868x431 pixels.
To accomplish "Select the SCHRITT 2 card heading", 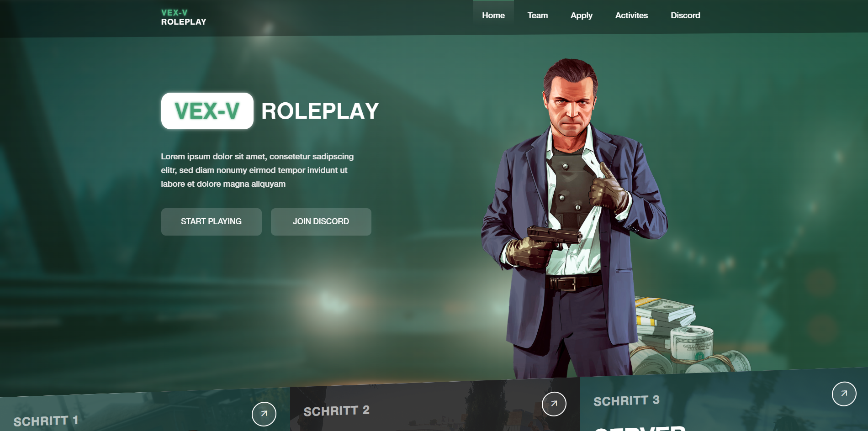I will click(x=337, y=411).
